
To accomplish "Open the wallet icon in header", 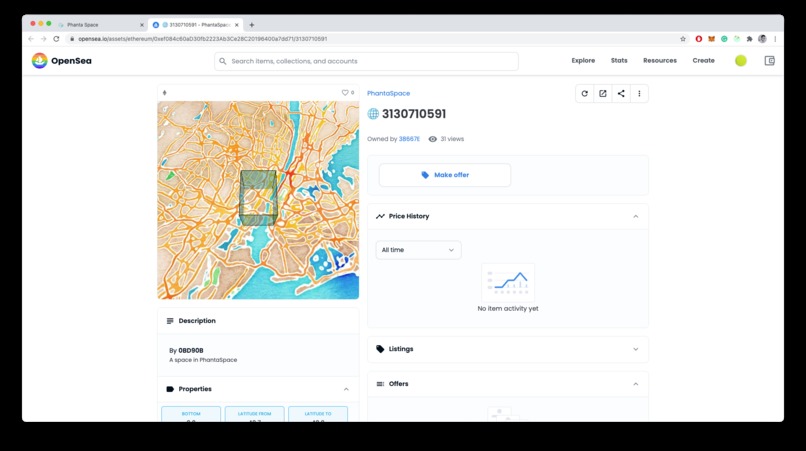I will pyautogui.click(x=769, y=61).
